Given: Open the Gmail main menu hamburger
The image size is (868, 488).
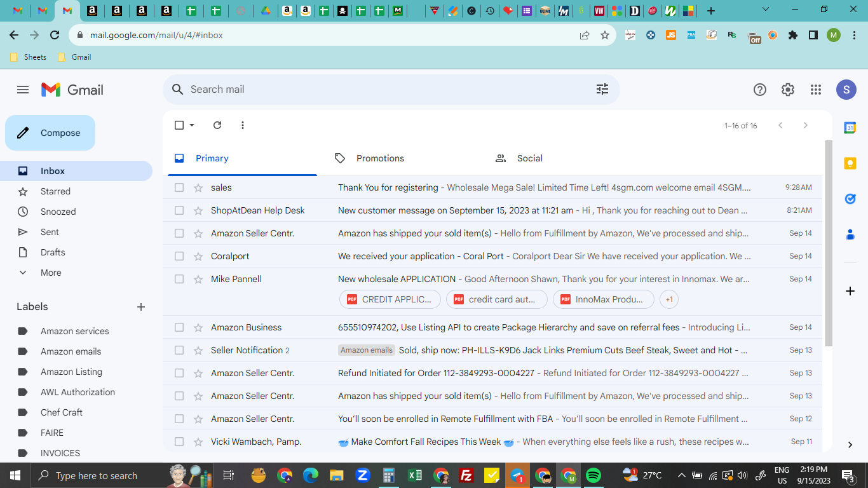Looking at the screenshot, I should pyautogui.click(x=23, y=90).
